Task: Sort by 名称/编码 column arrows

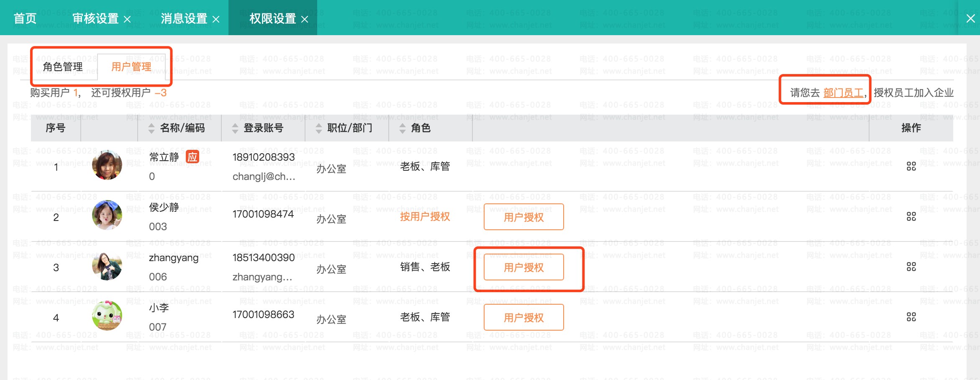Action: pyautogui.click(x=151, y=128)
